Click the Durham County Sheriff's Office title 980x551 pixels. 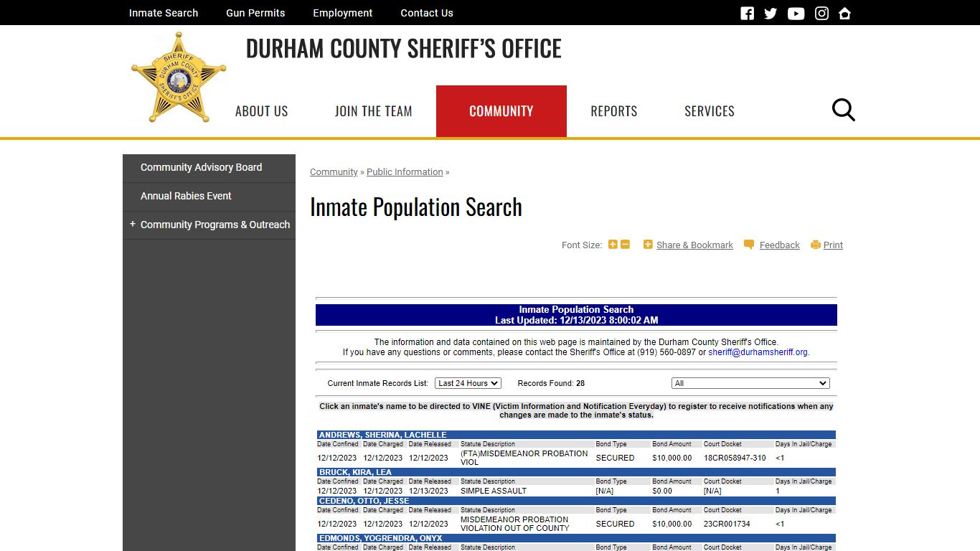click(404, 49)
